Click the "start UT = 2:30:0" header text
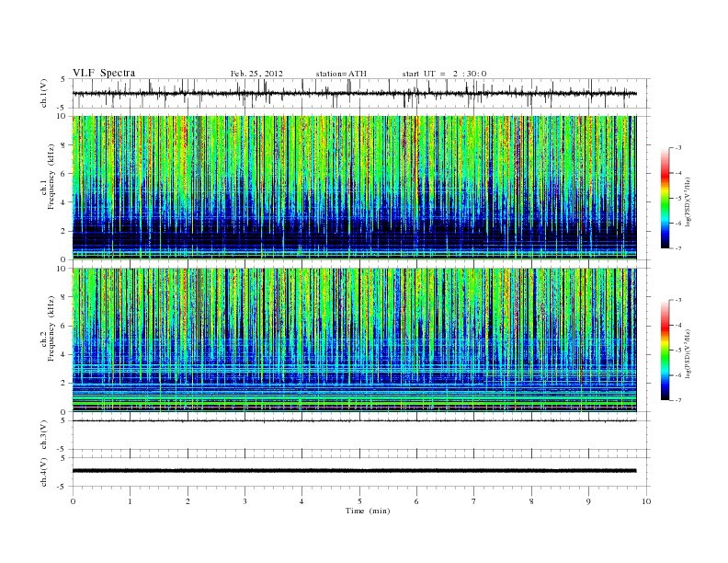 444,74
